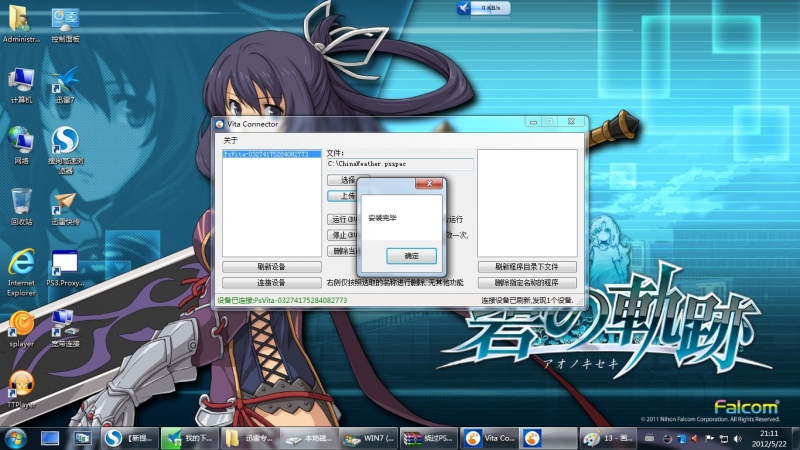Screen dimensions: 800x450
Task: Click the window switcher quick launch icon
Action: click(x=82, y=438)
